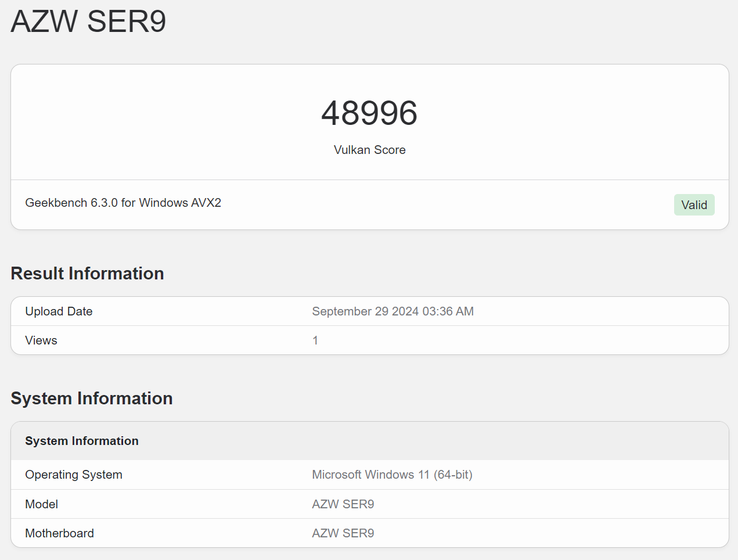738x560 pixels.
Task: Click the views count value 1
Action: pos(315,340)
